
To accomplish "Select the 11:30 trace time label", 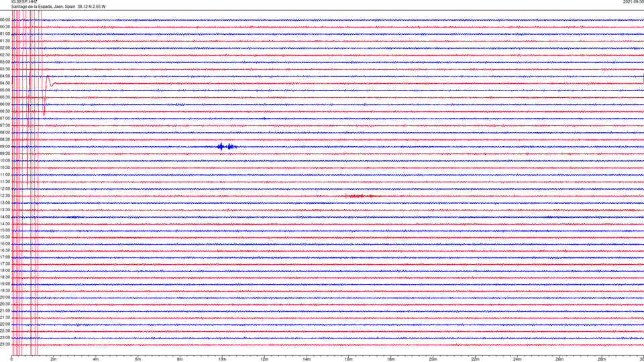I will pyautogui.click(x=5, y=182).
